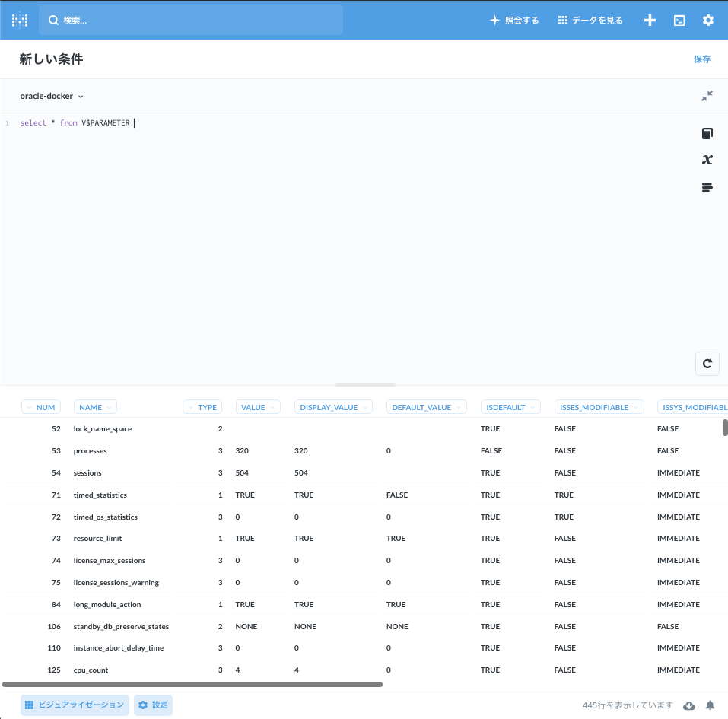Open データを見る browse data menu
The width and height of the screenshot is (728, 719).
pyautogui.click(x=590, y=21)
